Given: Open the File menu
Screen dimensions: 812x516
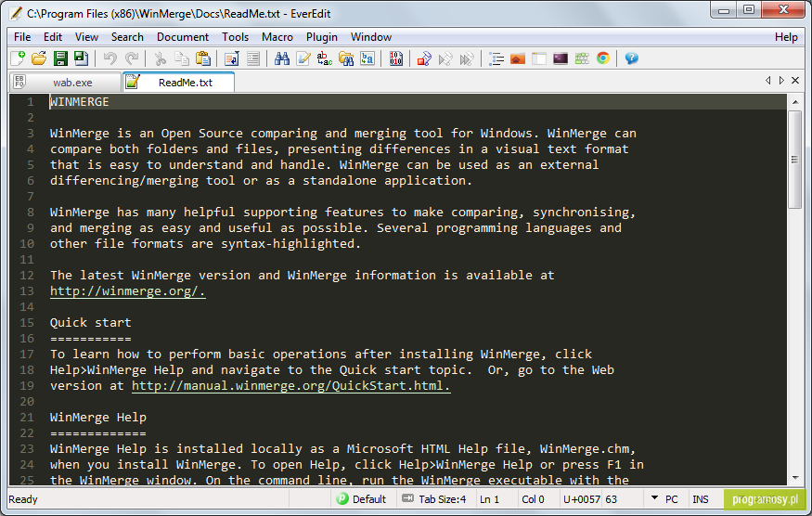Looking at the screenshot, I should coord(22,37).
